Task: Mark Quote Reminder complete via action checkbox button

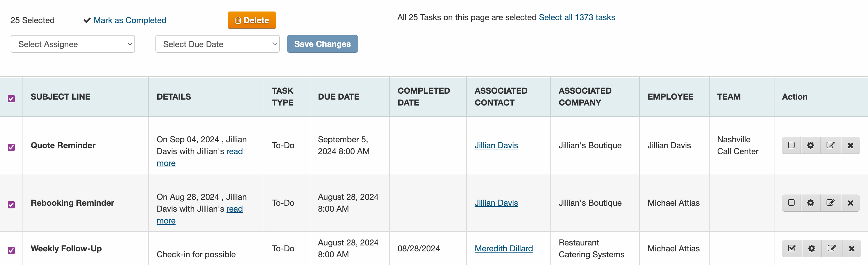Action: pyautogui.click(x=792, y=146)
